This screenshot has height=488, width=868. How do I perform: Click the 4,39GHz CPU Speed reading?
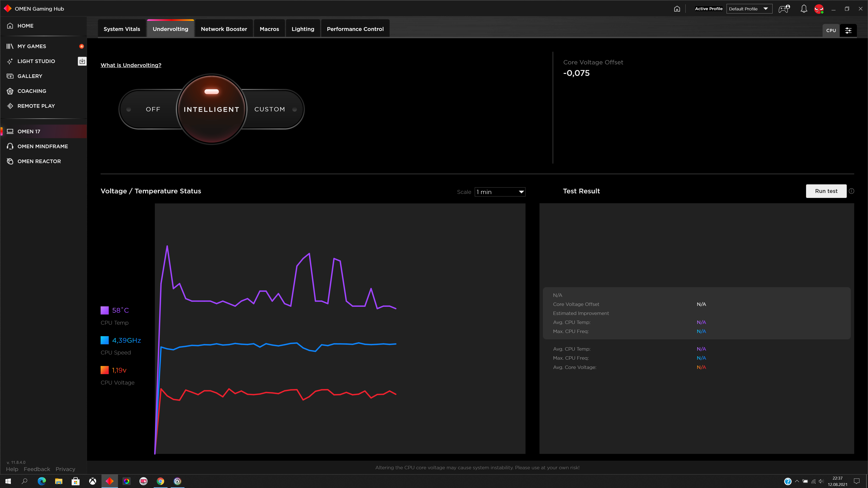coord(126,340)
